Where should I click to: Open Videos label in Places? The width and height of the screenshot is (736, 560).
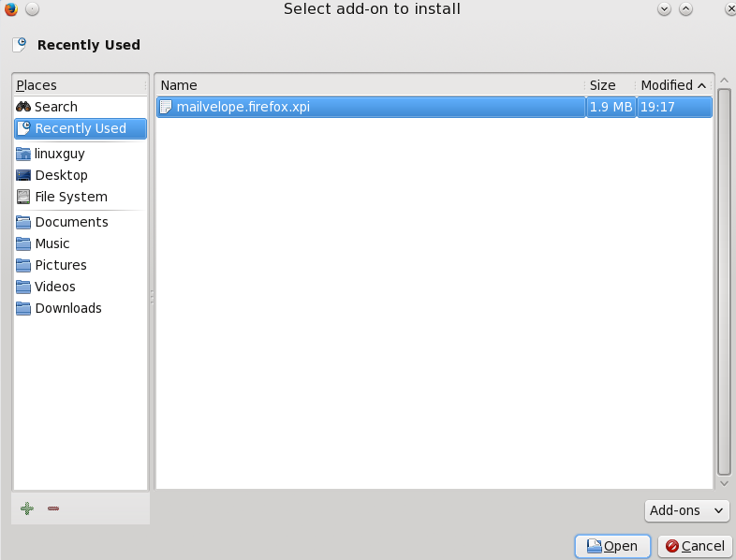coord(55,287)
